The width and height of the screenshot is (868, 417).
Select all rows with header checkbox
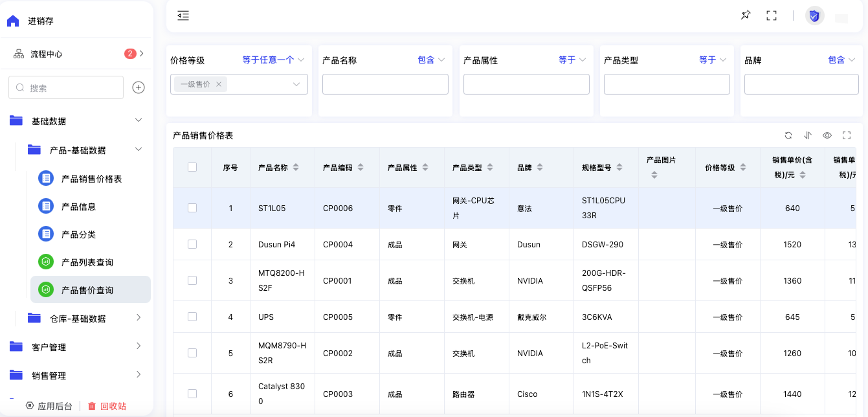[192, 167]
